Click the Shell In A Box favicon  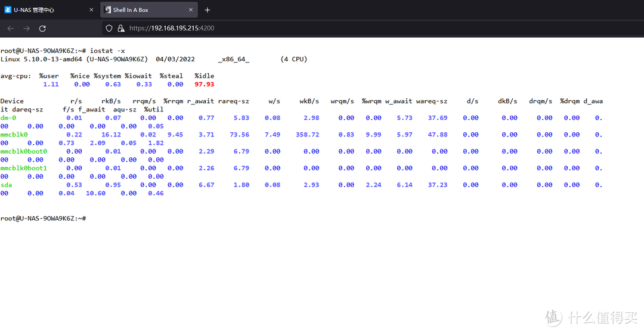tap(107, 10)
